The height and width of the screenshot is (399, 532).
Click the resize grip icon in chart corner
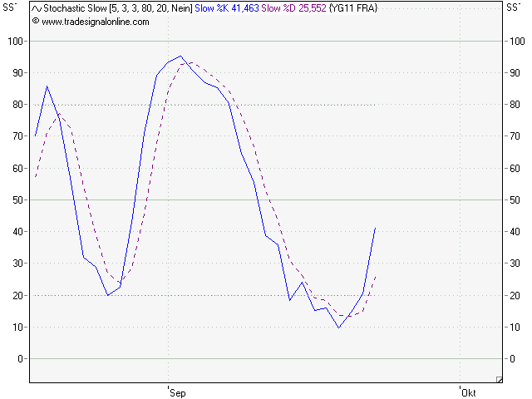[x=499, y=380]
